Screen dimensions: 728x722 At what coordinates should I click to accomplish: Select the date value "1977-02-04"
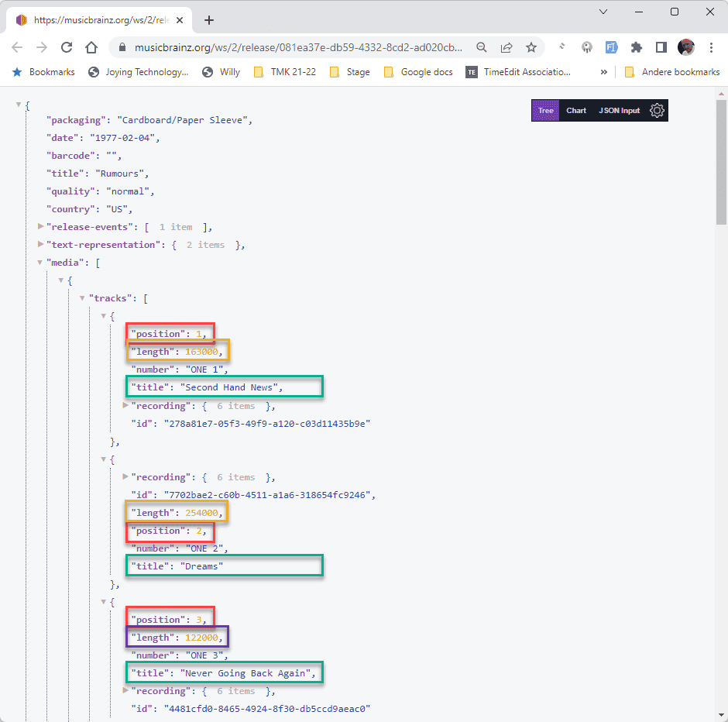[x=122, y=138]
